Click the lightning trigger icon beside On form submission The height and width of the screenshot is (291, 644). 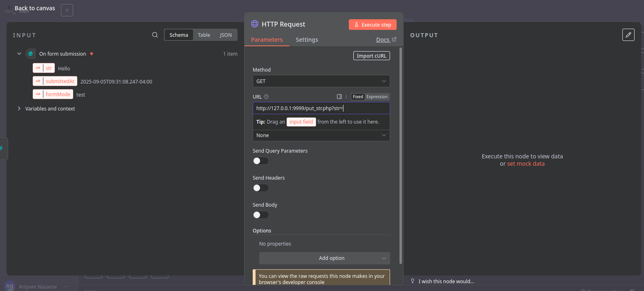[x=92, y=54]
